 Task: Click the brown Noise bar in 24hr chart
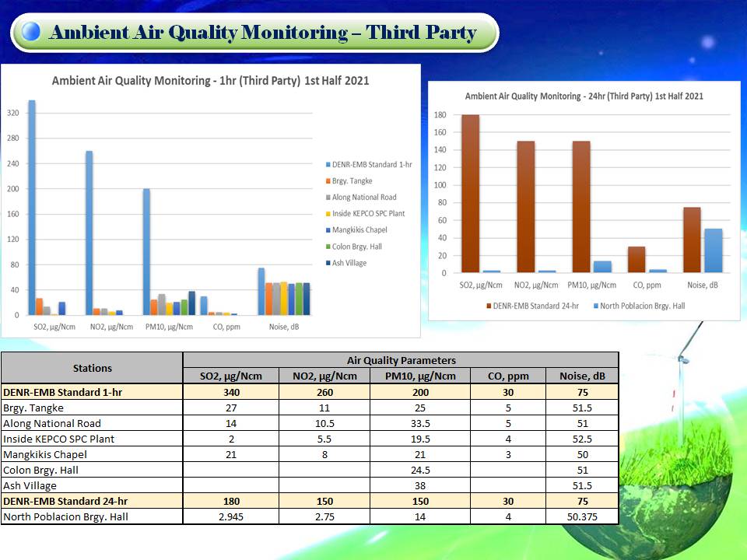[x=693, y=240]
